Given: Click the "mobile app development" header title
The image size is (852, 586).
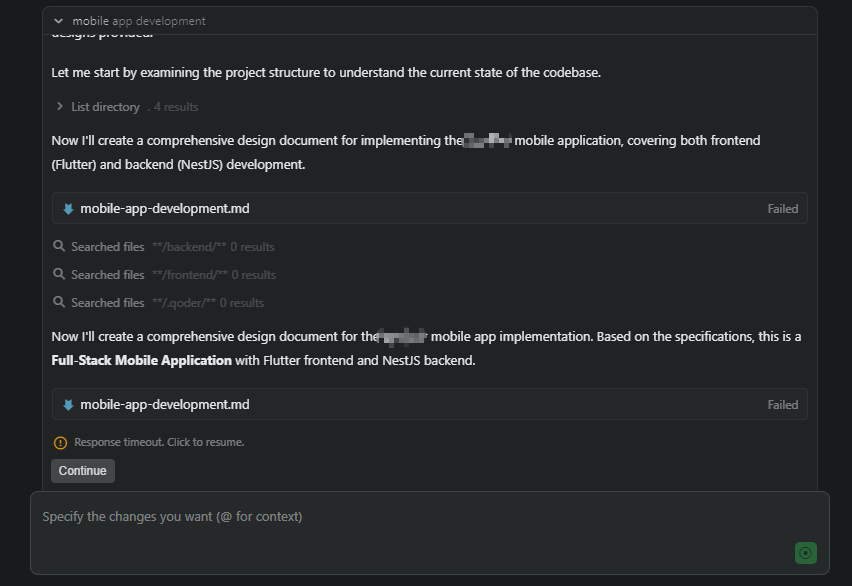Looking at the screenshot, I should (x=139, y=21).
